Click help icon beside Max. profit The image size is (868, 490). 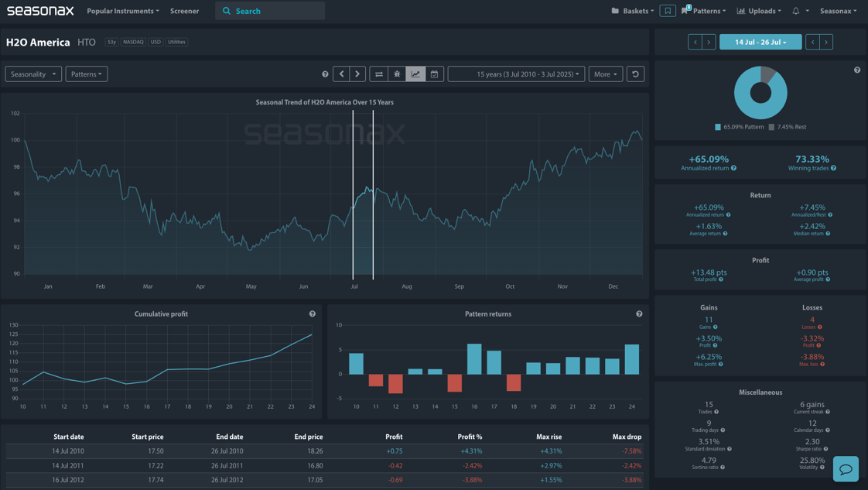[721, 365]
